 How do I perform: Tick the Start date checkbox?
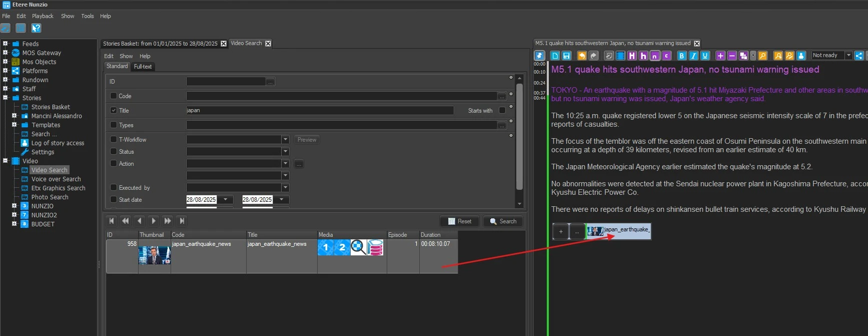[114, 199]
